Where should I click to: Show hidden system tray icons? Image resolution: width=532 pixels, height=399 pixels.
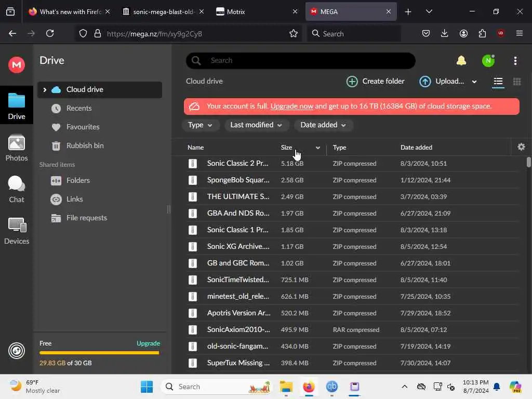pos(404,387)
